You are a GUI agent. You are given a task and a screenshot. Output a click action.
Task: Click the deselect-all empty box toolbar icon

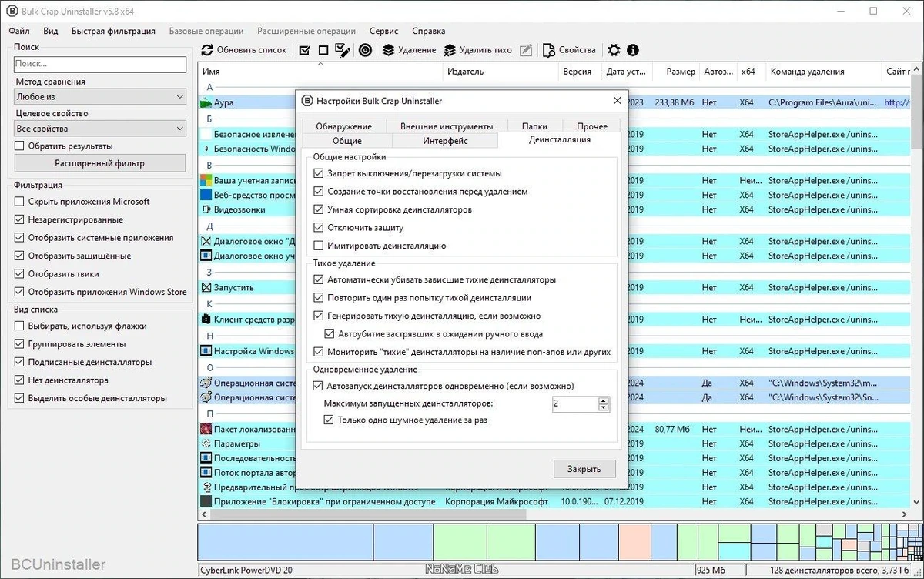(x=323, y=50)
